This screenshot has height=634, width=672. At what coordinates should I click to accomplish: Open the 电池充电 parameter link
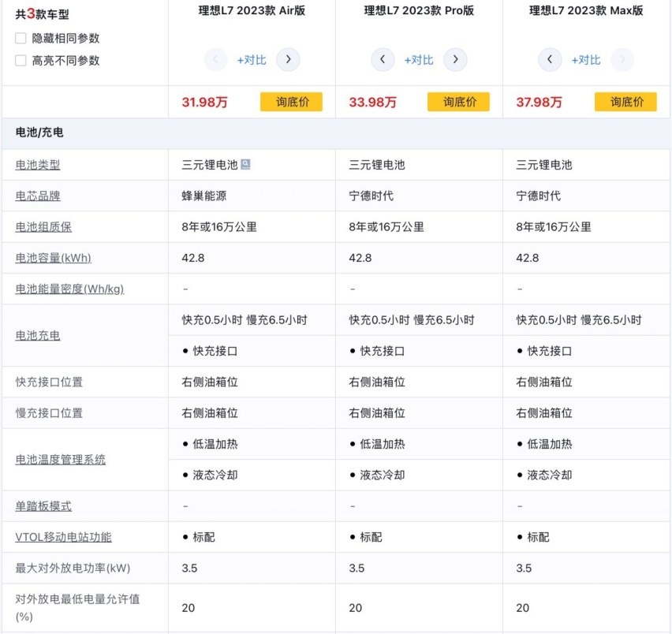[x=38, y=335]
